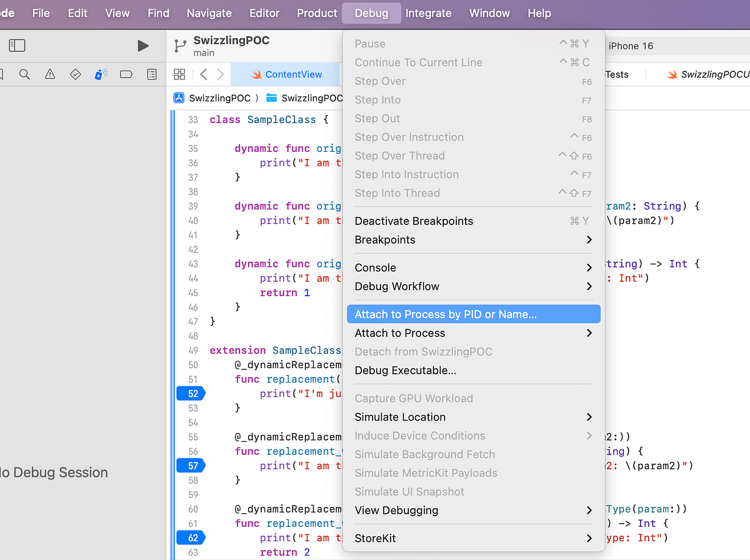Open the Report navigator list icon

coord(151,74)
